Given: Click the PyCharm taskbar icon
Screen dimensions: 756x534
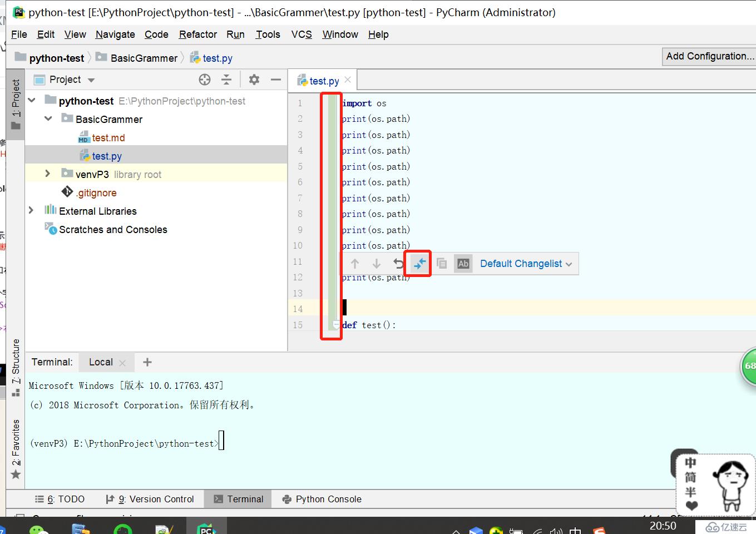Looking at the screenshot, I should tap(206, 527).
